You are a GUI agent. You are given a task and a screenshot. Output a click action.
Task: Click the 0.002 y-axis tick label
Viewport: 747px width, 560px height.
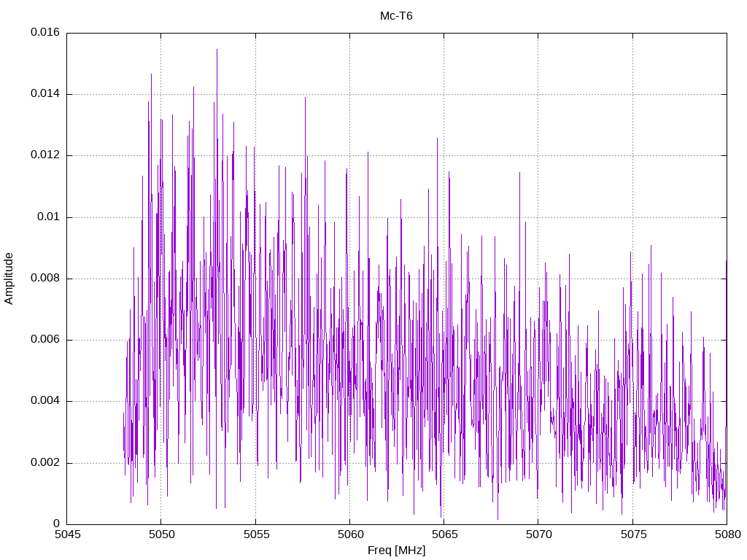(x=45, y=463)
